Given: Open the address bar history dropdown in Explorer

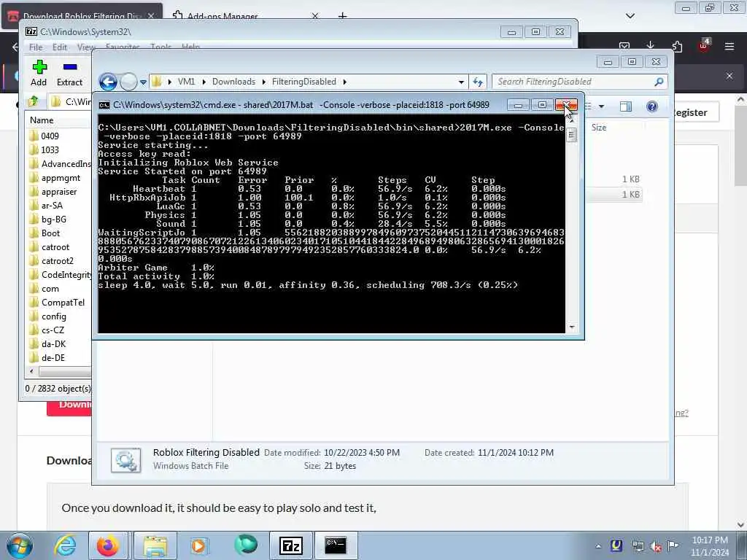Looking at the screenshot, I should pos(461,82).
